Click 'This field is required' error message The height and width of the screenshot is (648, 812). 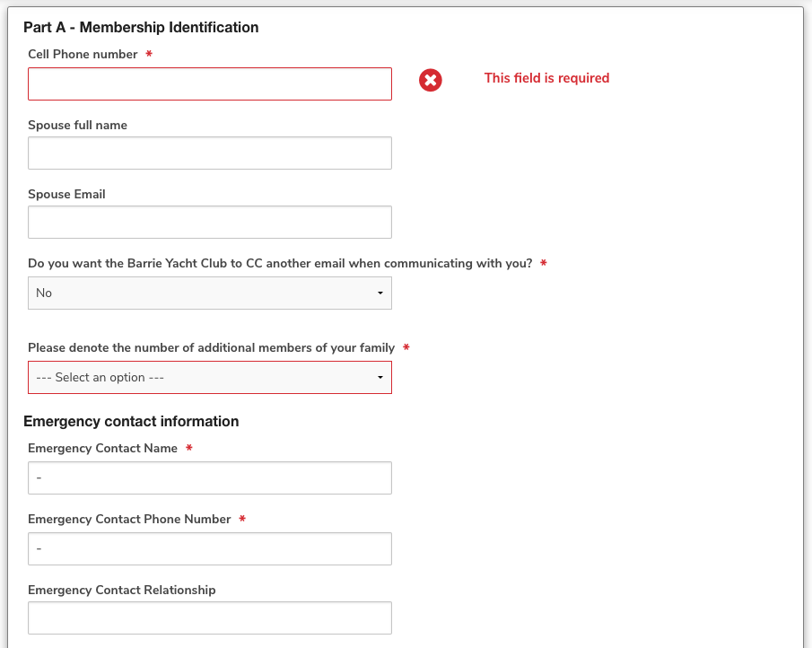click(546, 78)
